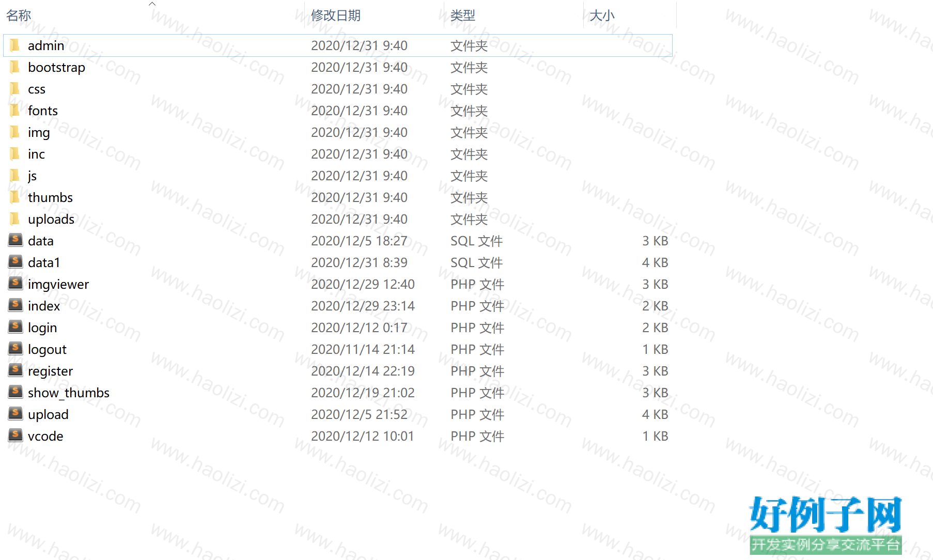Select the css folder icon
Image resolution: width=933 pixels, height=560 pixels.
click(x=15, y=89)
